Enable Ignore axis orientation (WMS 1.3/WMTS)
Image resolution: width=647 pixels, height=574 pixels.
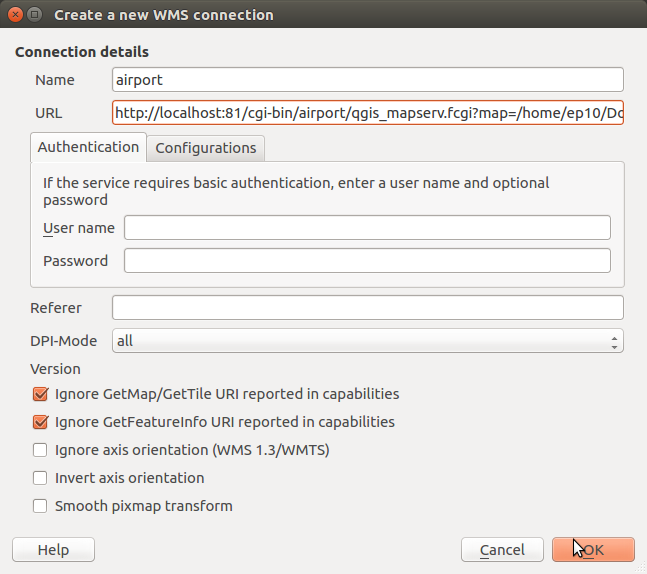click(41, 450)
